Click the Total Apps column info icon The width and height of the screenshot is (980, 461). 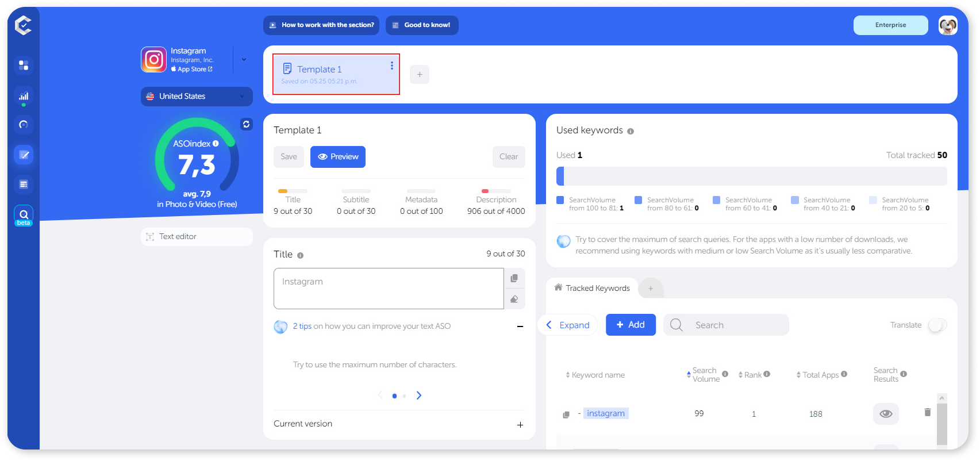844,374
